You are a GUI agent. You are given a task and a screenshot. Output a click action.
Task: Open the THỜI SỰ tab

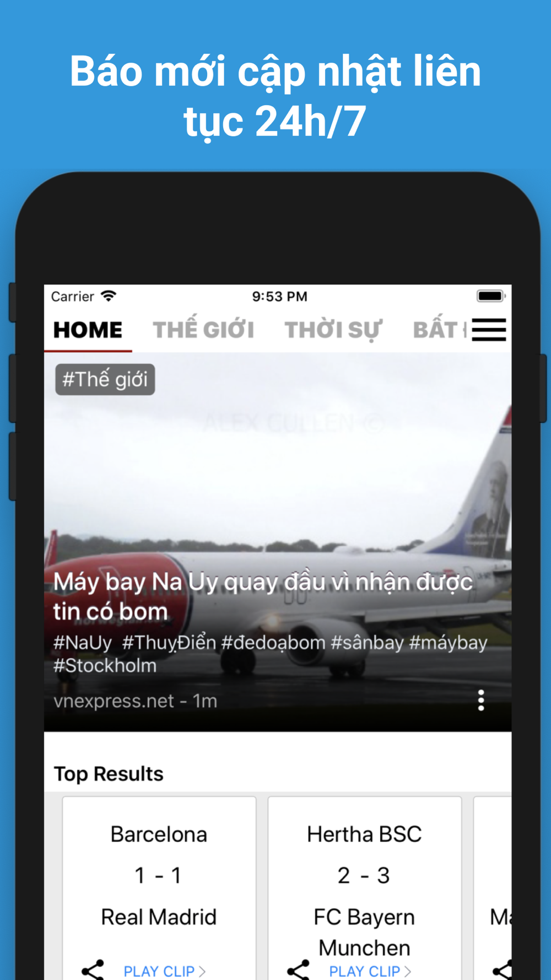click(x=333, y=330)
